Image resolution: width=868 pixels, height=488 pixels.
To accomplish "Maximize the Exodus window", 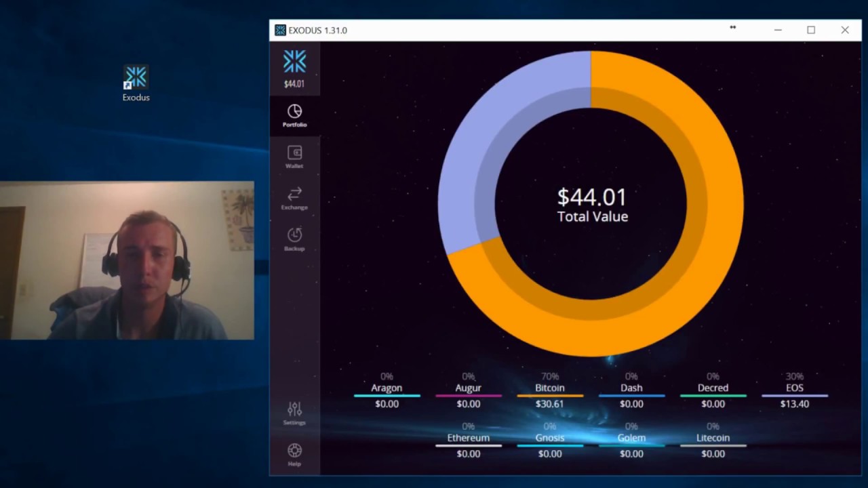I will tap(811, 30).
